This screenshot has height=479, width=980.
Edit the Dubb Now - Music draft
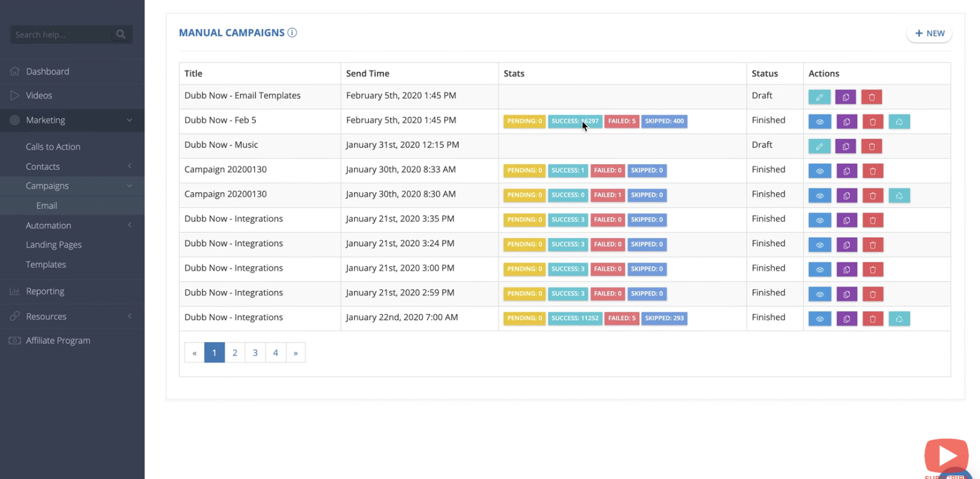click(819, 146)
